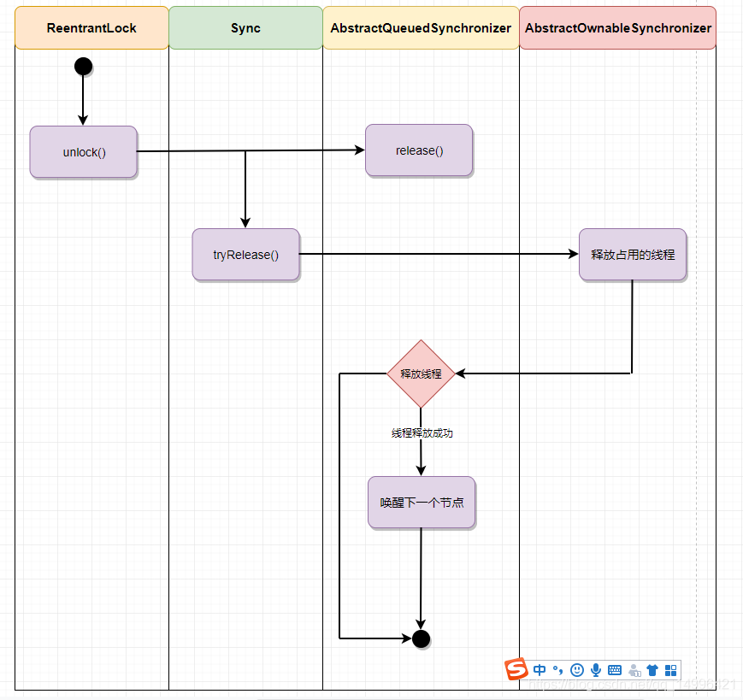The width and height of the screenshot is (743, 700).
Task: Select the Sync swimlane header
Action: (245, 28)
